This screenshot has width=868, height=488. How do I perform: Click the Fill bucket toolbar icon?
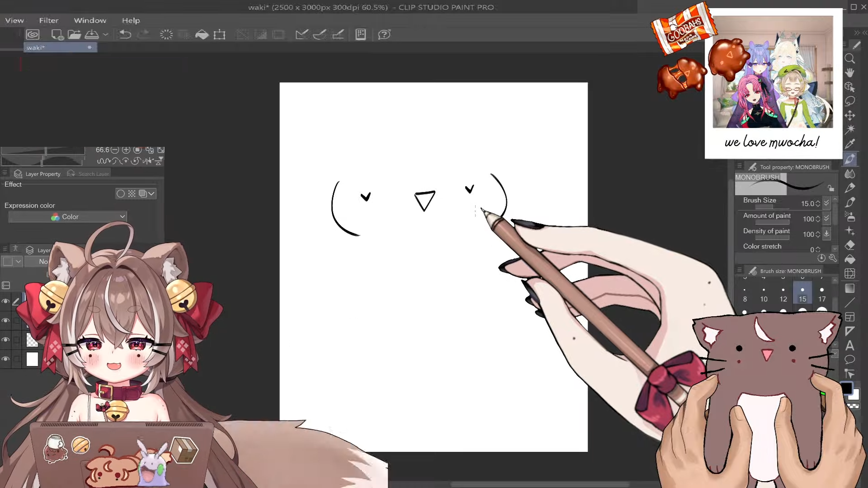click(202, 35)
